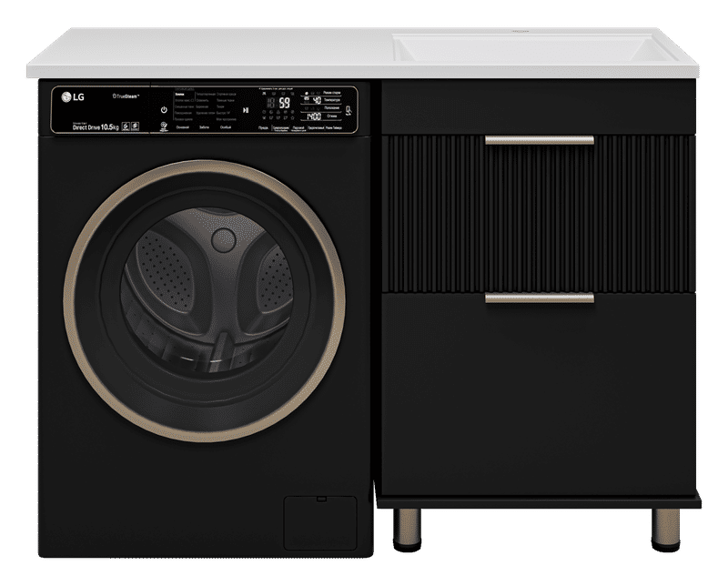Viewport: 728px width, 586px height.
Task: Click the 59 remaining time display
Action: click(284, 103)
